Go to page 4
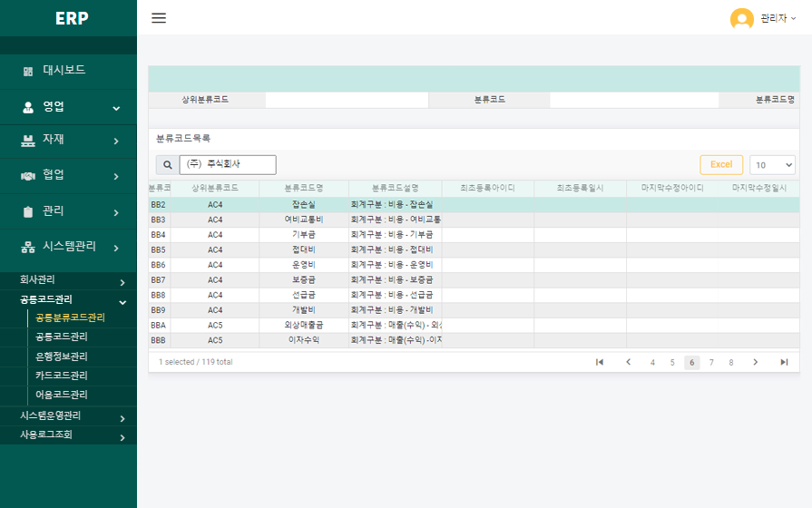This screenshot has width=812, height=508. (x=652, y=363)
